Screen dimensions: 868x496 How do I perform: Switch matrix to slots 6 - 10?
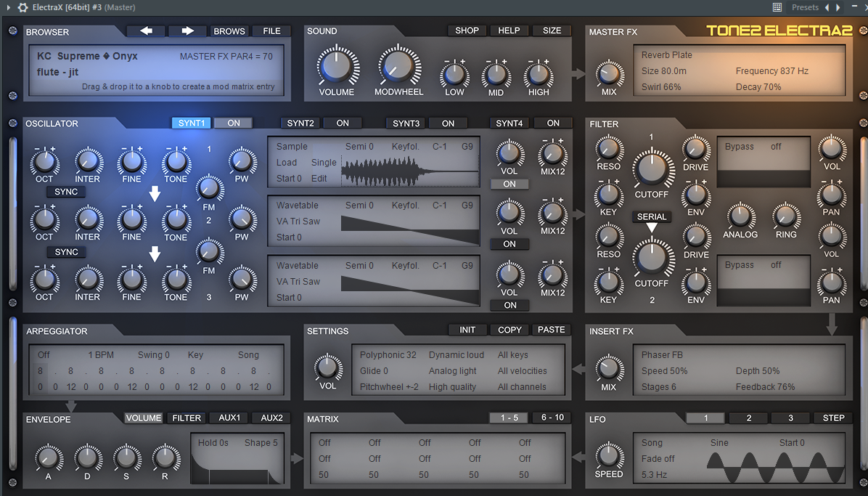pyautogui.click(x=552, y=418)
